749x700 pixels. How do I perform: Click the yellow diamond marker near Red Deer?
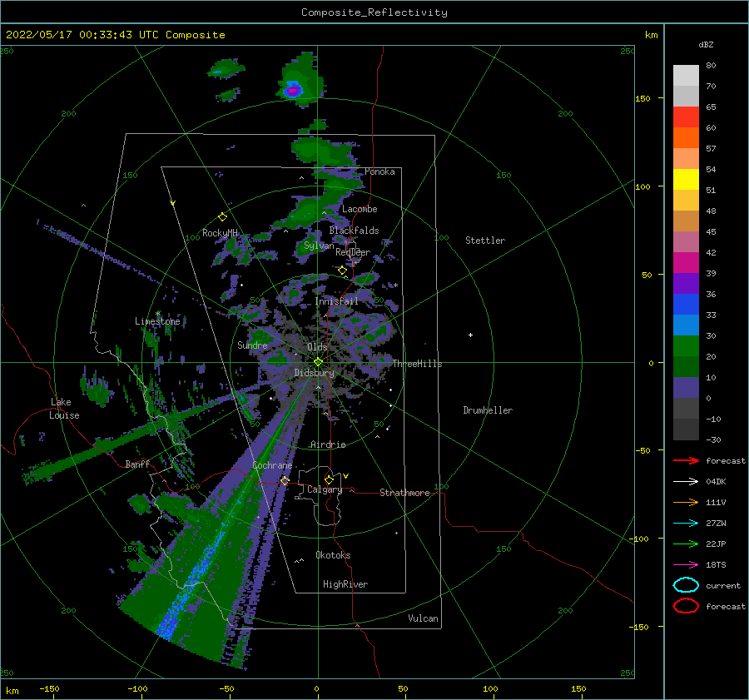point(342,271)
